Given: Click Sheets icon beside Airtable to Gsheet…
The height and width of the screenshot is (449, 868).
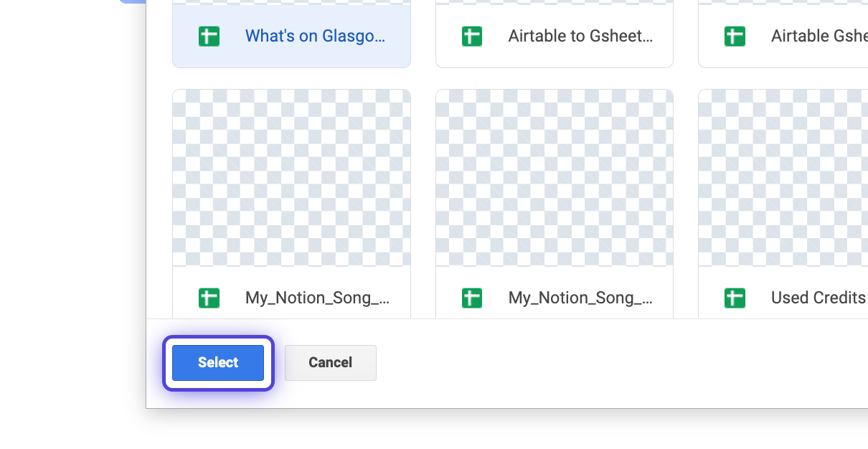Looking at the screenshot, I should [x=471, y=36].
